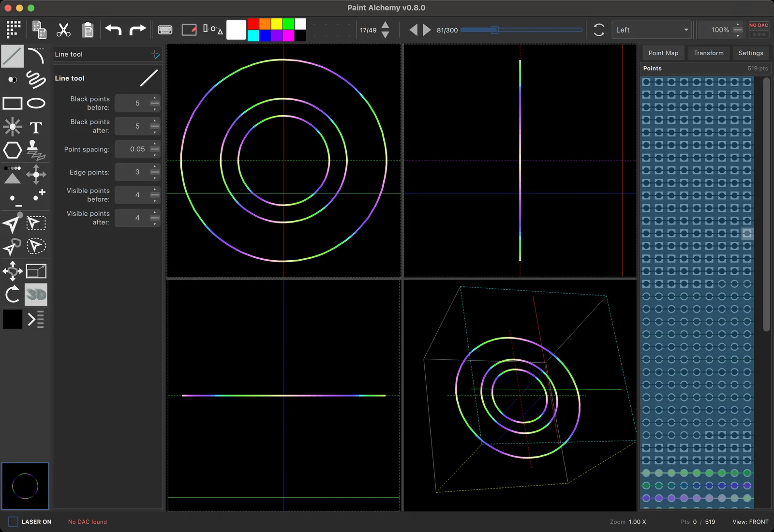The width and height of the screenshot is (774, 532).
Task: Select the Hexagon polygon tool
Action: point(13,150)
